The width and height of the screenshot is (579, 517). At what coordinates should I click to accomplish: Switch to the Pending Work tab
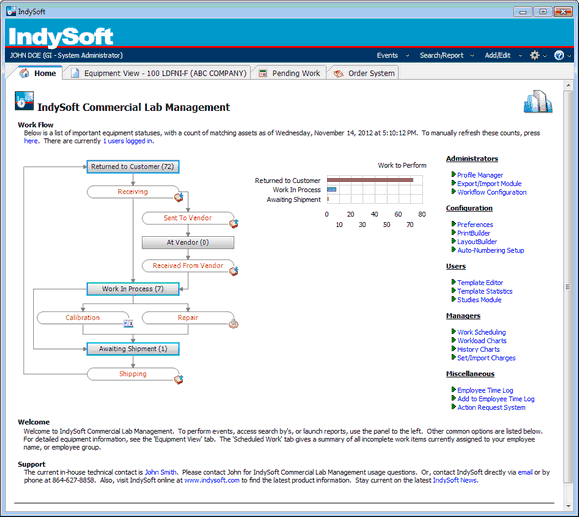[289, 73]
